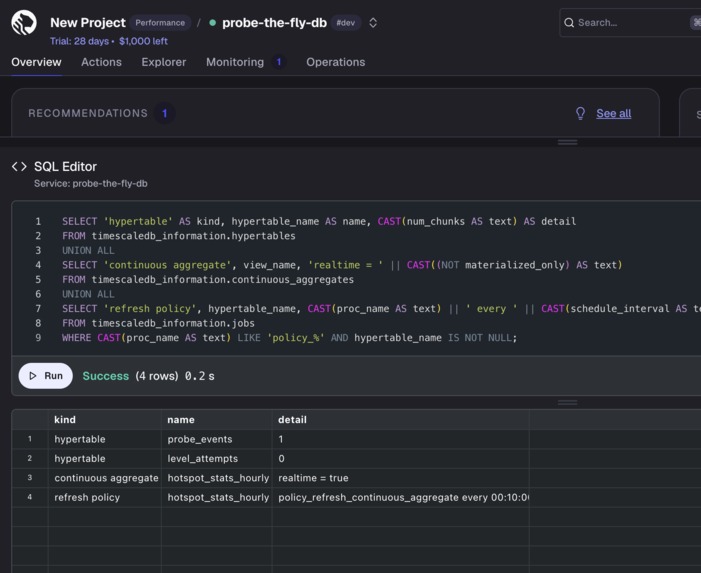The width and height of the screenshot is (701, 573).
Task: Click the detail value 1 for probe_events
Action: pos(281,439)
